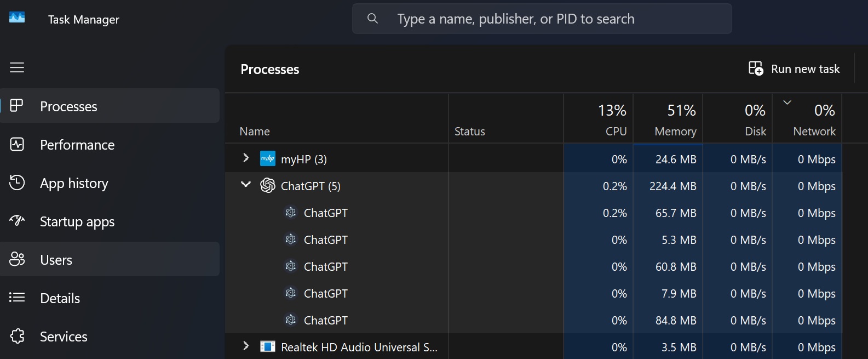Open the Performance page
The height and width of the screenshot is (359, 868).
(77, 145)
